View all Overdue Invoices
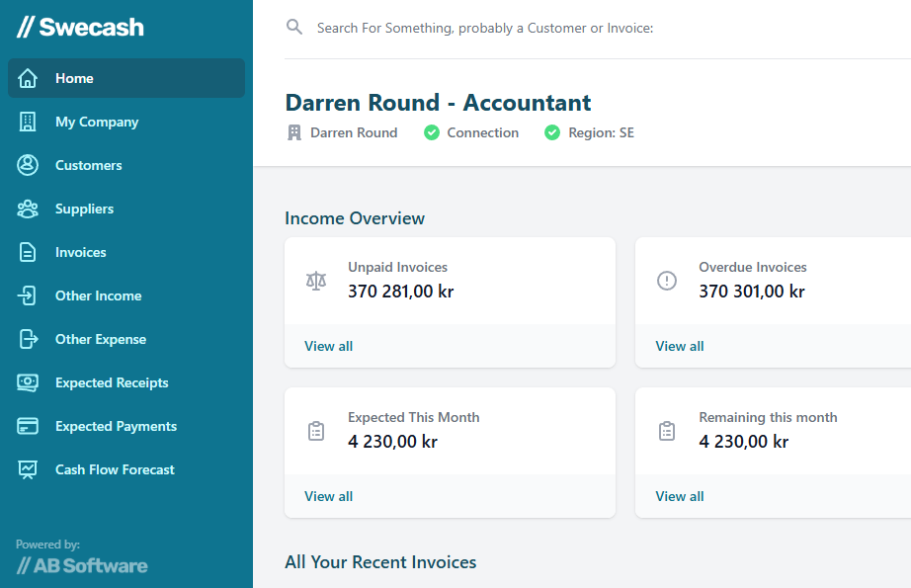Viewport: 911px width, 588px height. point(680,346)
